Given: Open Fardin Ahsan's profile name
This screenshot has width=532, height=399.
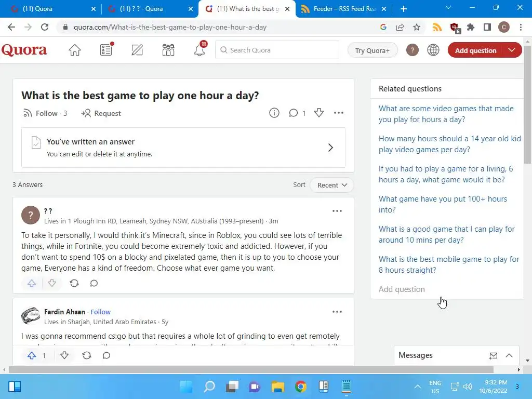Looking at the screenshot, I should tap(64, 312).
